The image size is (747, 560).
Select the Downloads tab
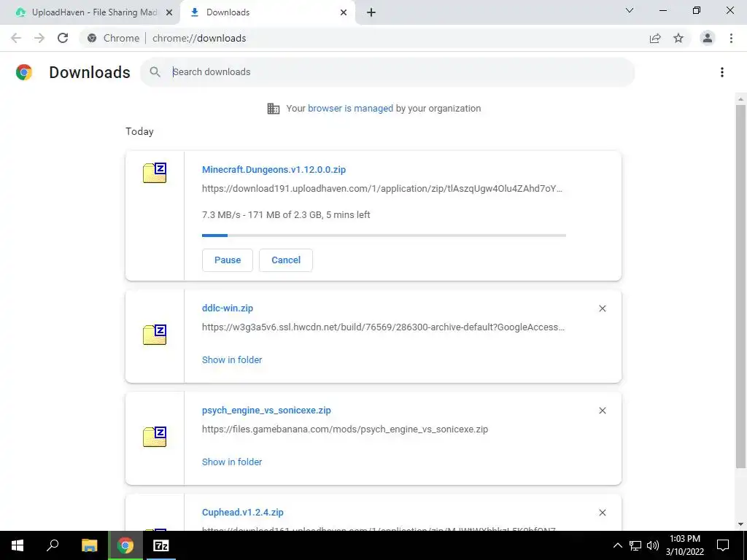coord(267,12)
